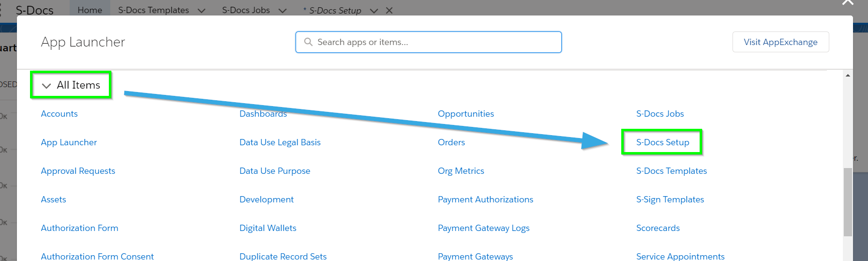This screenshot has width=868, height=261.
Task: Open Duplicate Record Sets
Action: pyautogui.click(x=283, y=256)
